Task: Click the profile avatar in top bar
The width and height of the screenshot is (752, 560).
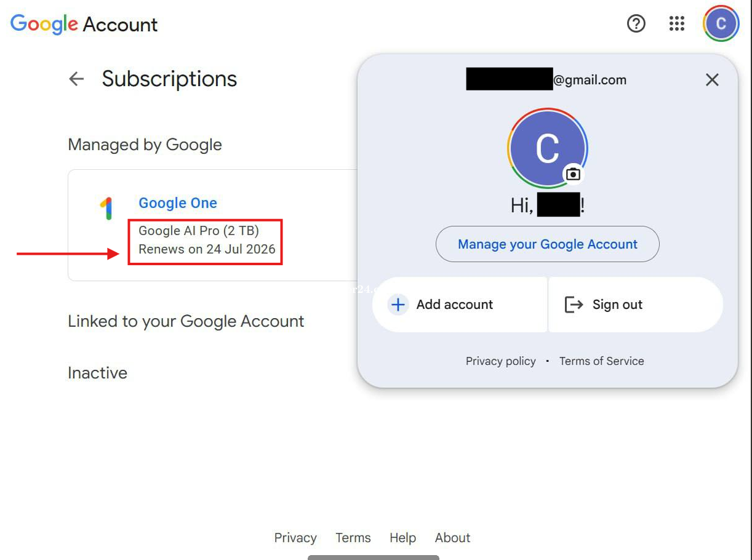Action: click(x=721, y=24)
